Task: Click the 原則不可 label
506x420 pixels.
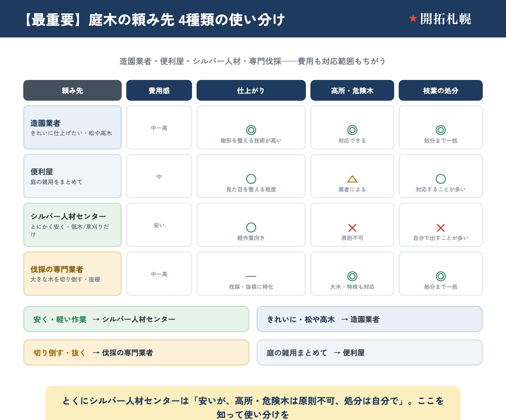Action: (x=352, y=238)
